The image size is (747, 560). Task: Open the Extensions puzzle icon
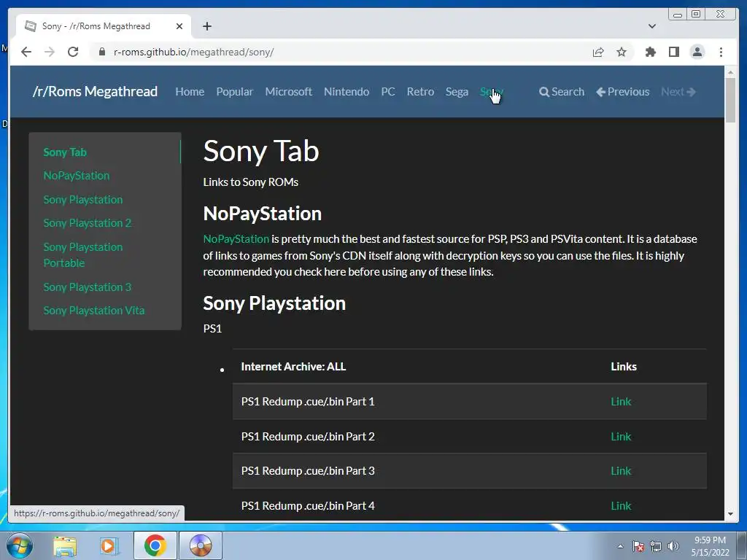click(650, 52)
